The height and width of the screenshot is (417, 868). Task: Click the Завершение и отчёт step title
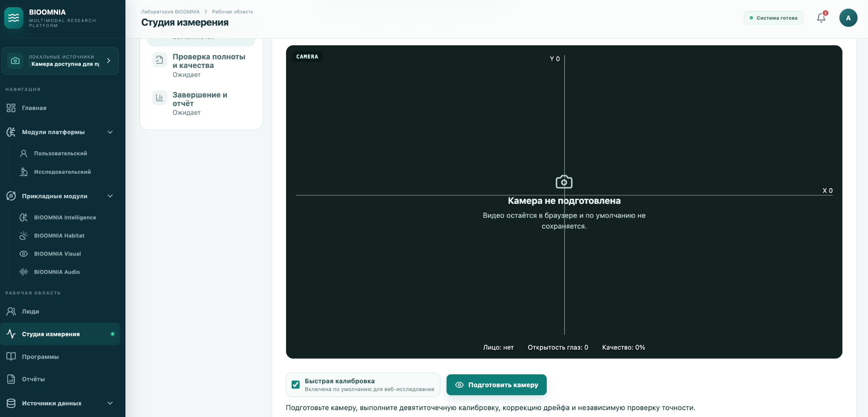(200, 99)
